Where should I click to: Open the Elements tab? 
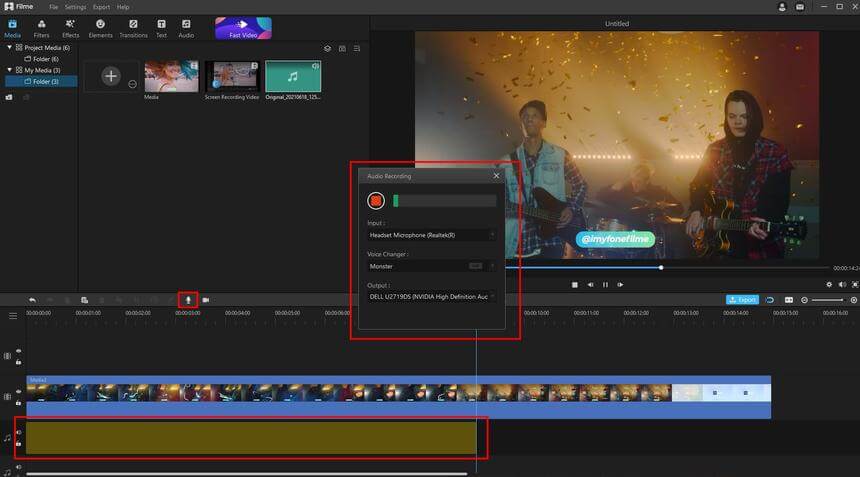point(100,29)
